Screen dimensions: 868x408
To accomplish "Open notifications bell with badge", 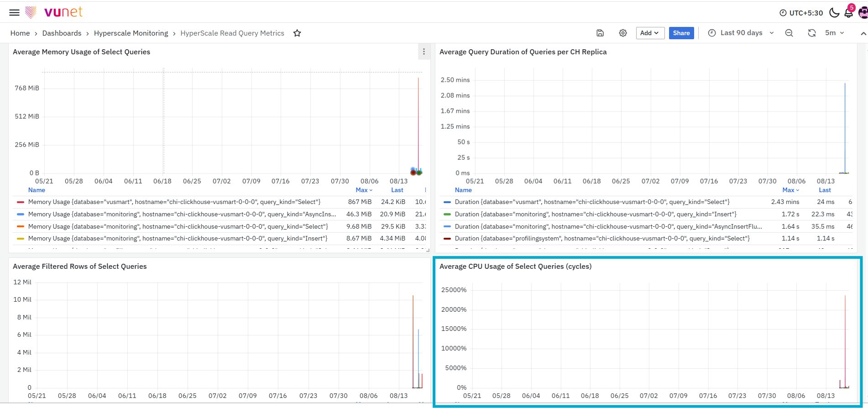I will pos(849,12).
